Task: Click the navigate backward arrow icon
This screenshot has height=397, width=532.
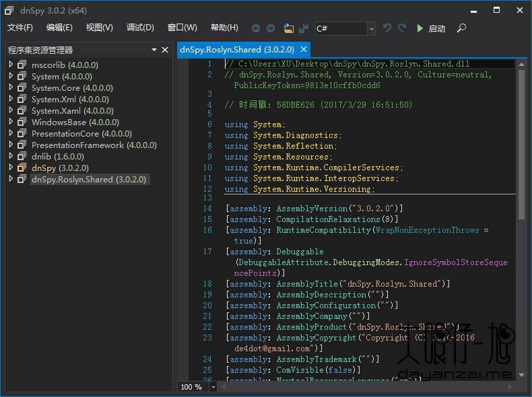Action: [x=256, y=28]
